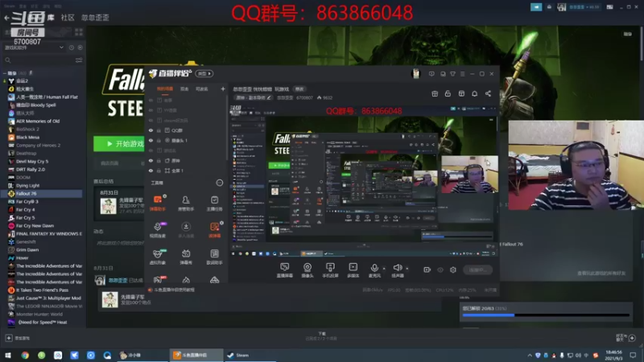
Task: Click the 扬声器 speaker icon
Action: click(x=397, y=269)
